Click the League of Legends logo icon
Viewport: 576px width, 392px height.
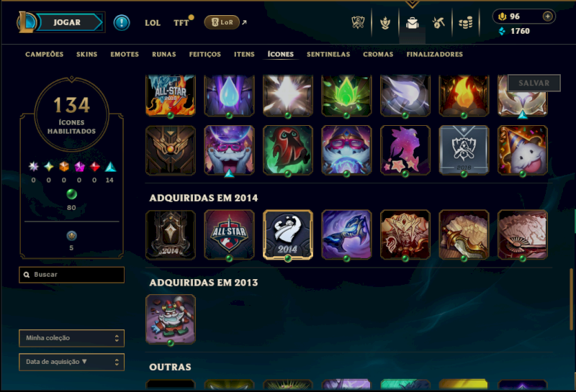point(26,22)
